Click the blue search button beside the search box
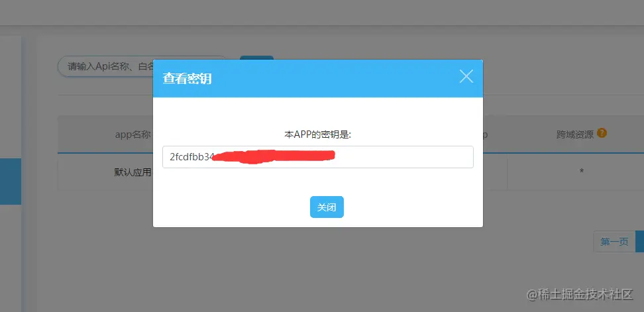Screen dimensions: 644x312 [256, 58]
